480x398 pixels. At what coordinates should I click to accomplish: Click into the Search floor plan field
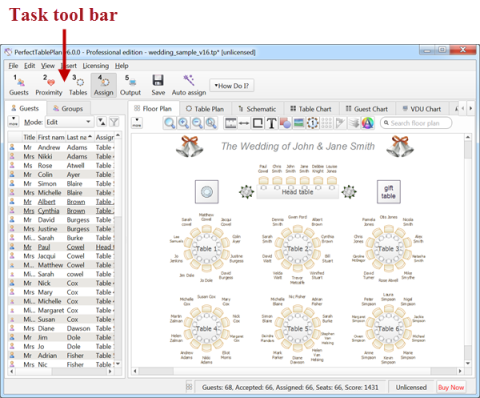416,123
